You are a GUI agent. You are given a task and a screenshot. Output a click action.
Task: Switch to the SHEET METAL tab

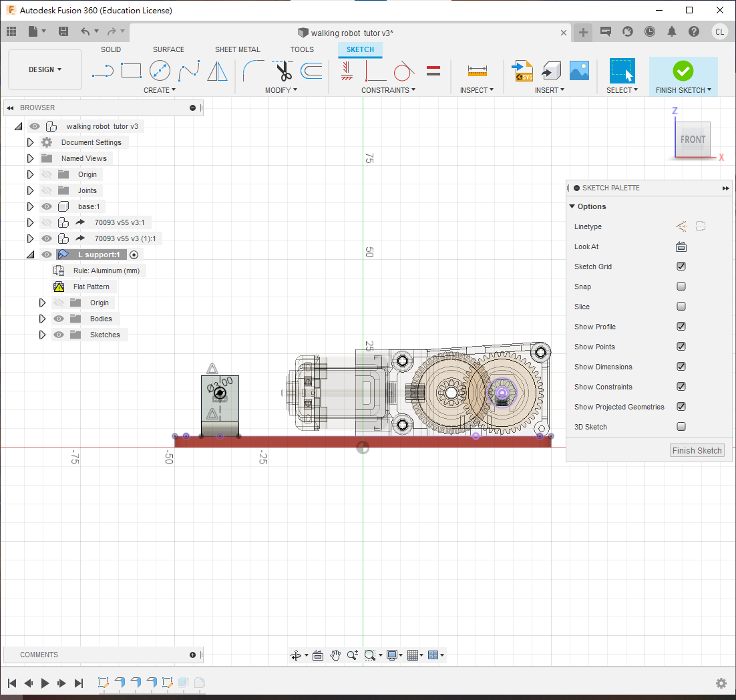pos(237,49)
